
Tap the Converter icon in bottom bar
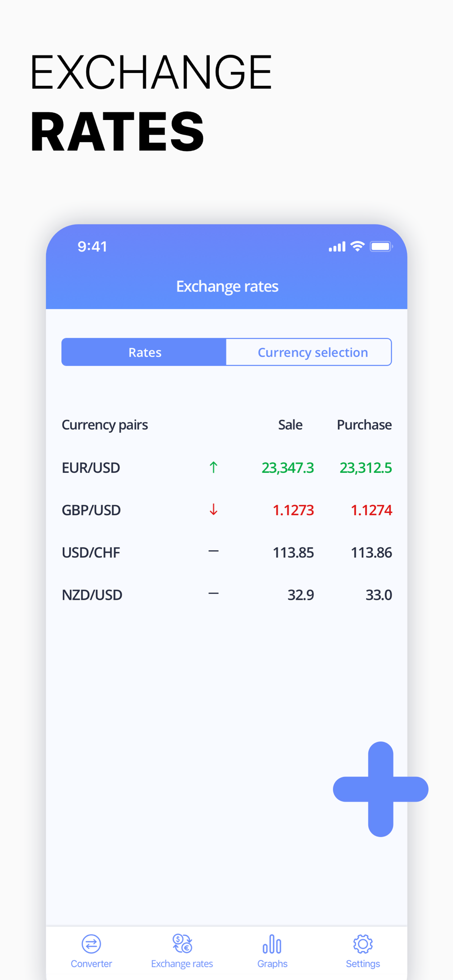pos(91,944)
